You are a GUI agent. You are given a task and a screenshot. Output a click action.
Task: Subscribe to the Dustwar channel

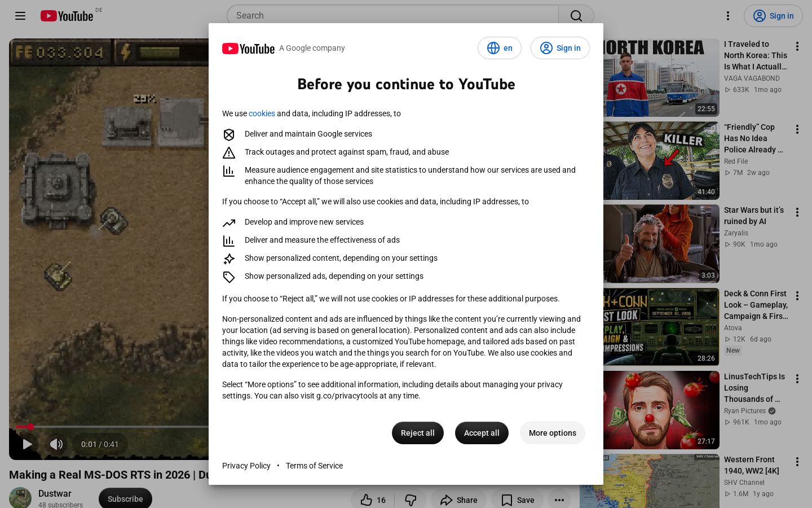[x=125, y=499]
